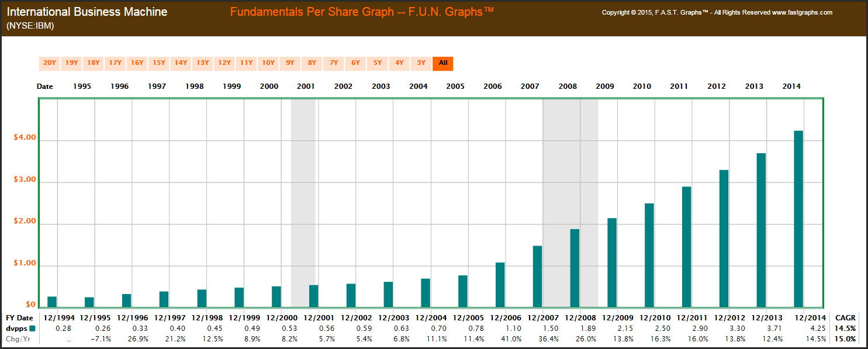This screenshot has height=349, width=868.
Task: Click the 12/2011 dividend bar
Action: [x=686, y=247]
